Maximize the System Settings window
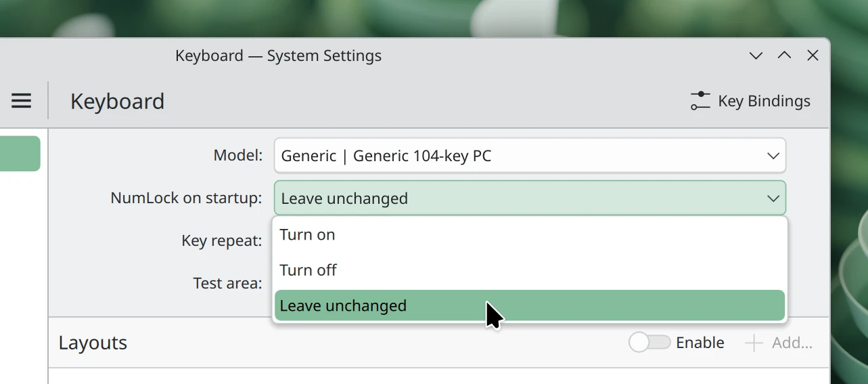This screenshot has height=384, width=868. pos(784,56)
